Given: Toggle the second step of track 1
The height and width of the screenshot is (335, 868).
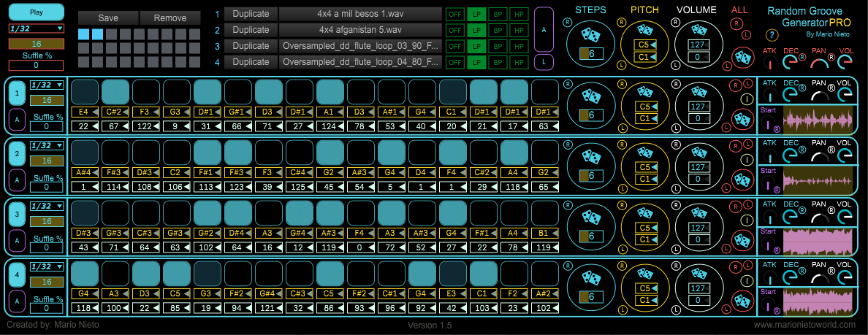Looking at the screenshot, I should pyautogui.click(x=115, y=92).
